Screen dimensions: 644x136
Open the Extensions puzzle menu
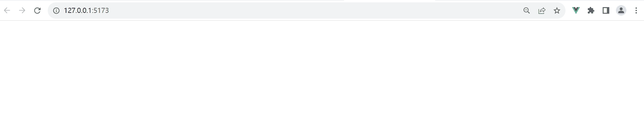tap(591, 11)
